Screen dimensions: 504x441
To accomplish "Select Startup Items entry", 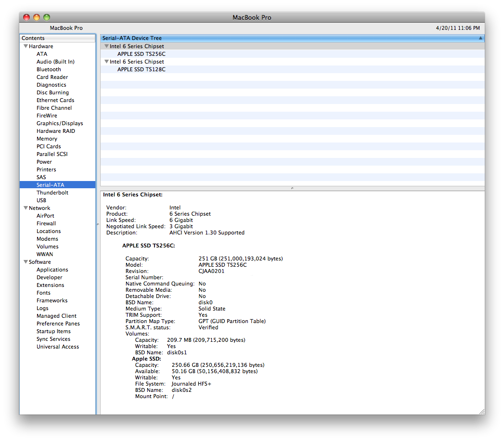I will [53, 331].
